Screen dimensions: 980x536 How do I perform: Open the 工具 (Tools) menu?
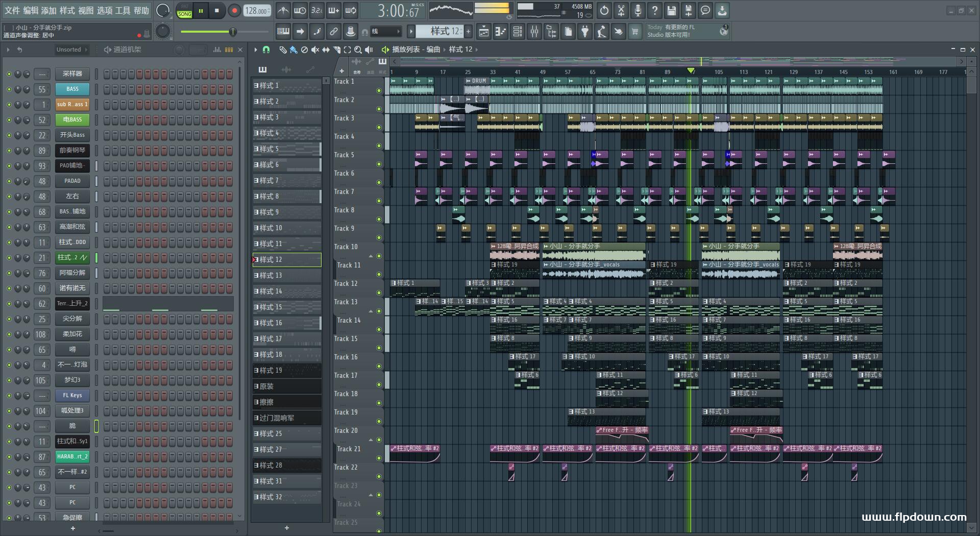(122, 10)
